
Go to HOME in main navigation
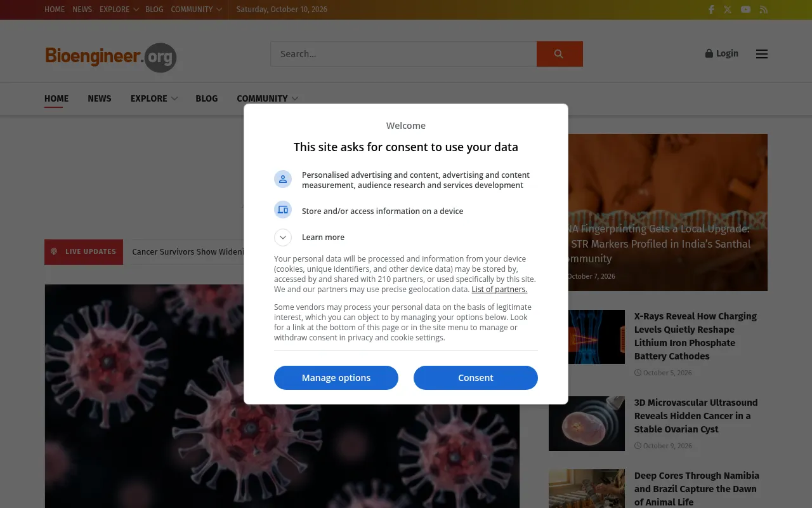[56, 98]
